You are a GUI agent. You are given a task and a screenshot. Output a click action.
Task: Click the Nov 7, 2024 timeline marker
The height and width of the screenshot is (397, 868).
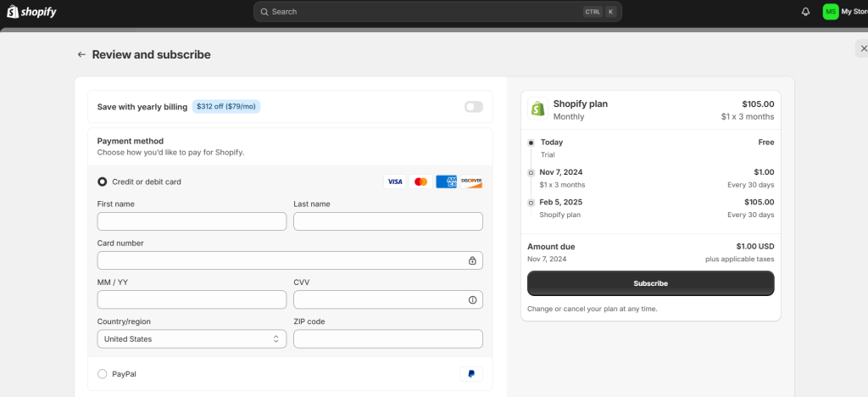tap(531, 173)
